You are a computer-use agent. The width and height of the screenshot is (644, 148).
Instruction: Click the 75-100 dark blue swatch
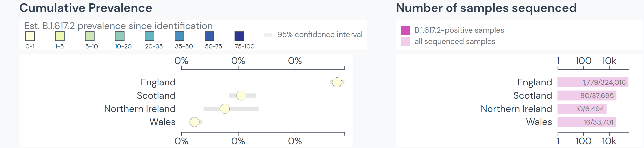point(239,36)
